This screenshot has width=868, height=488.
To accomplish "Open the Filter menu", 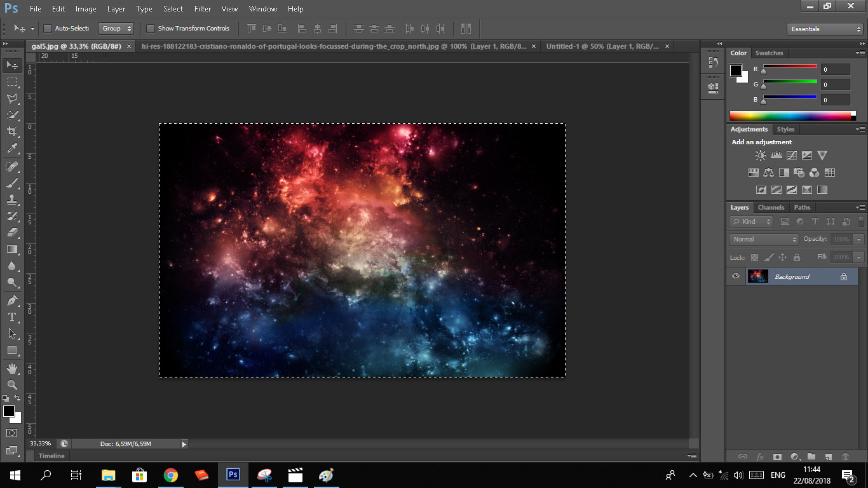I will 203,9.
